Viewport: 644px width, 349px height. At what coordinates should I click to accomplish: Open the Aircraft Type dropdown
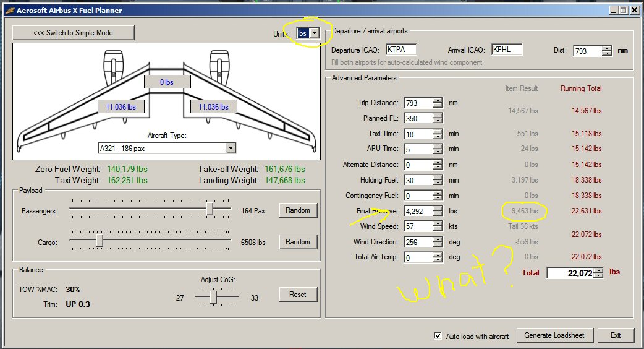(x=231, y=148)
